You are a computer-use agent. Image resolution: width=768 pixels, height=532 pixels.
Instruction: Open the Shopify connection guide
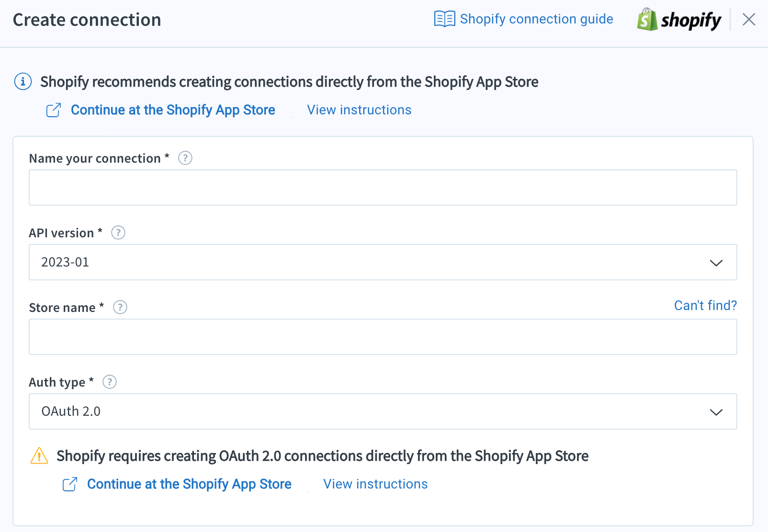click(x=537, y=19)
